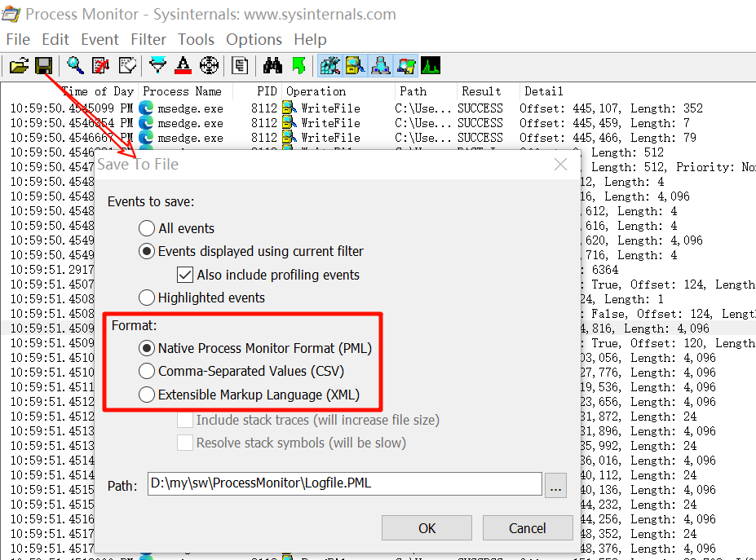The height and width of the screenshot is (560, 756).
Task: Toggle Show Network Activity icon
Action: (x=380, y=65)
